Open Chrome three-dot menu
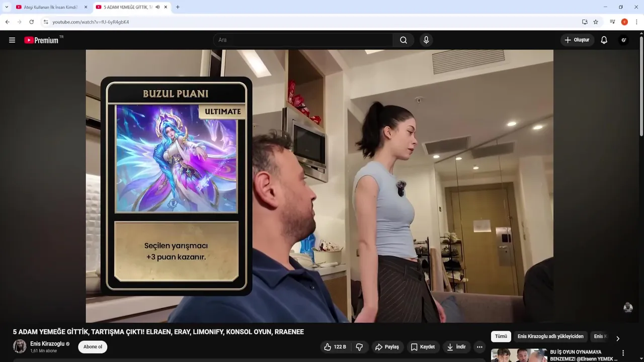 636,22
